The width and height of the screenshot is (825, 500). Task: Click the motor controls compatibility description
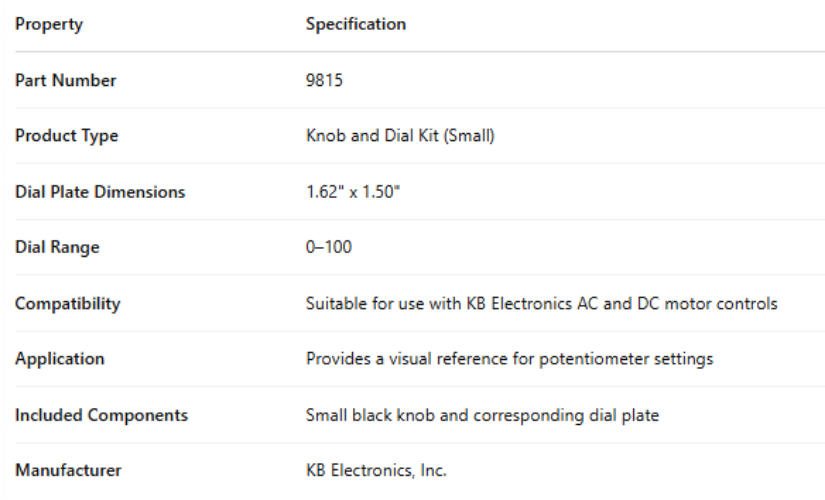[541, 303]
